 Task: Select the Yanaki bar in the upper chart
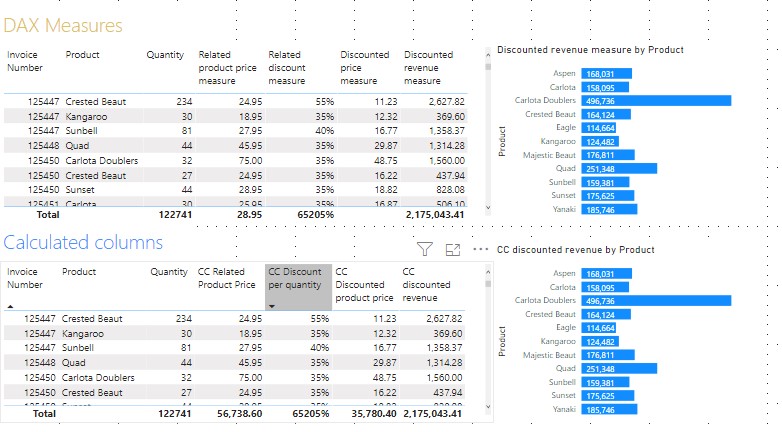pos(609,210)
